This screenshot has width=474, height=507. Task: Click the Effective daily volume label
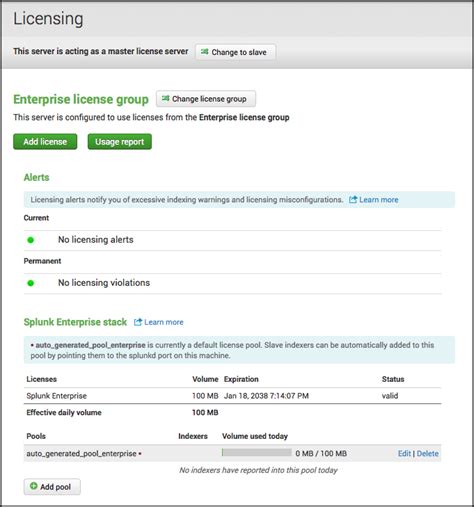[64, 412]
